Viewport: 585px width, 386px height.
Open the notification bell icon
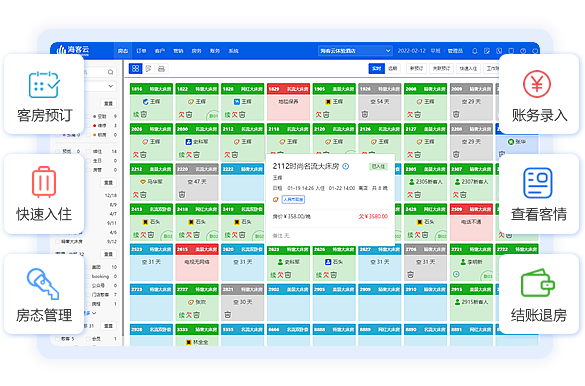pyautogui.click(x=475, y=51)
